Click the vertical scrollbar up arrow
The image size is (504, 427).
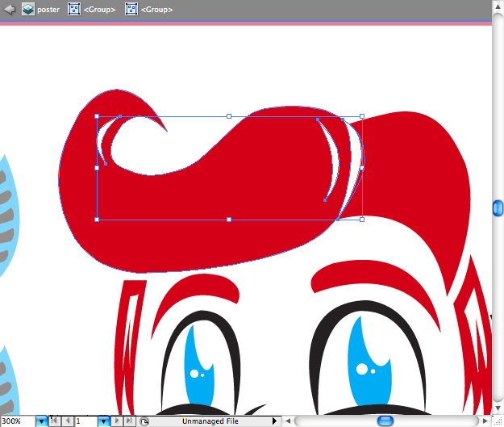pos(498,6)
